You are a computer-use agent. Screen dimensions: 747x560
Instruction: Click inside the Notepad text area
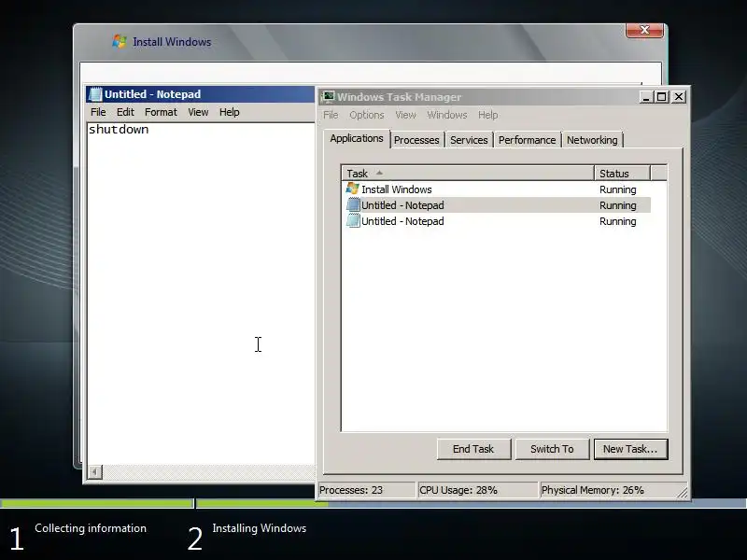(201, 293)
